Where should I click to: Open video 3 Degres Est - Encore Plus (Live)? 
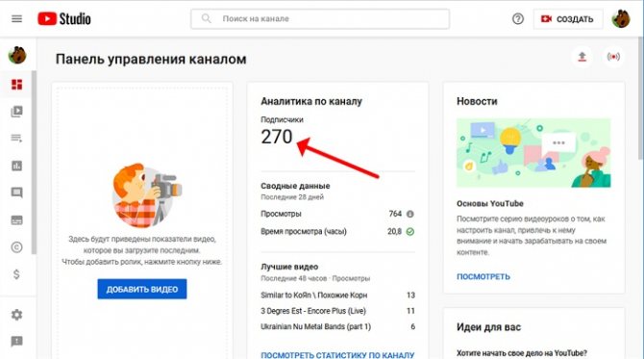313,311
